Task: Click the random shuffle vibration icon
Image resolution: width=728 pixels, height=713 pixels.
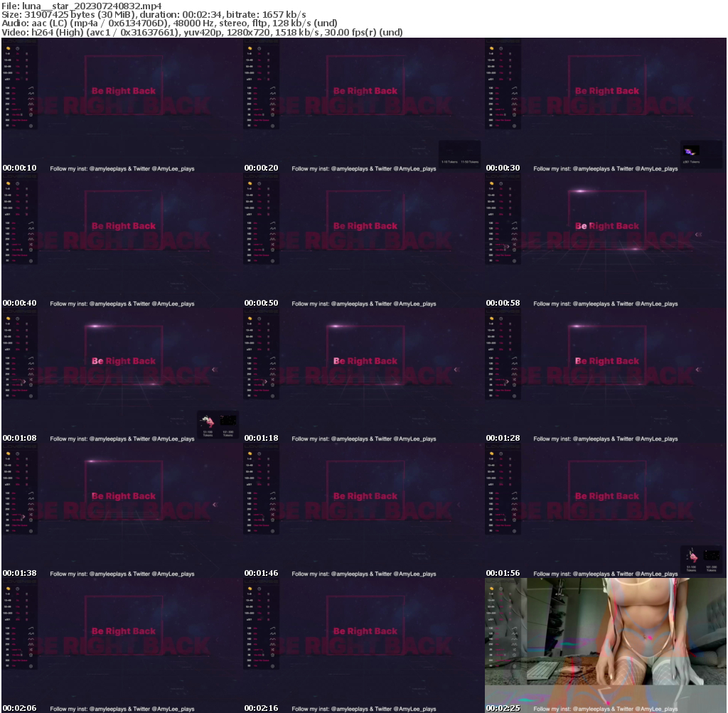Action: [31, 109]
